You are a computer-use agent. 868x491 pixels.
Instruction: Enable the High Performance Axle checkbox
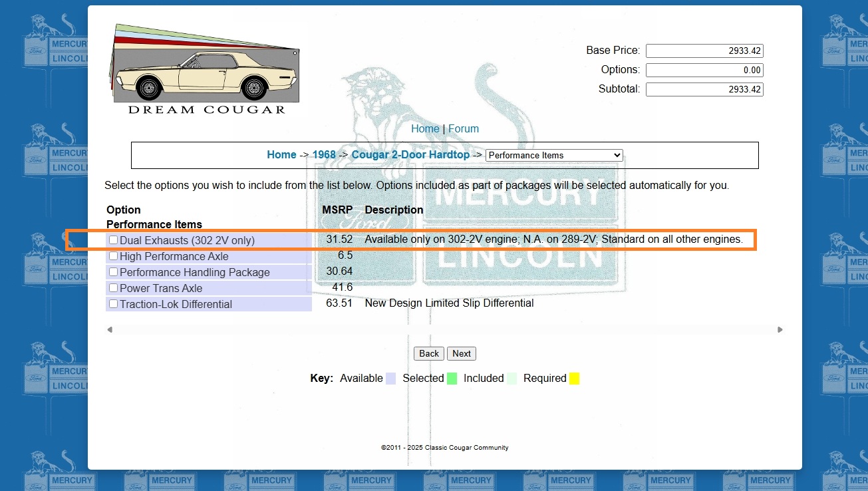(114, 256)
